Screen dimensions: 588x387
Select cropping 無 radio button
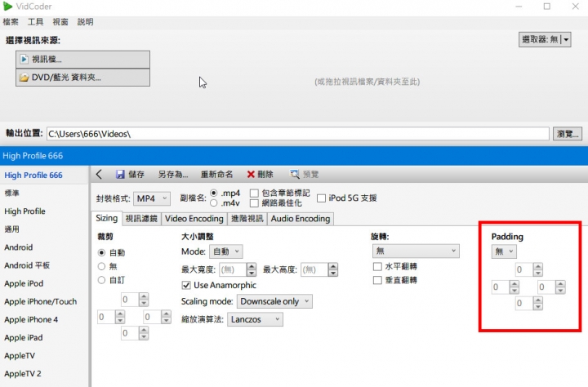[x=101, y=266]
